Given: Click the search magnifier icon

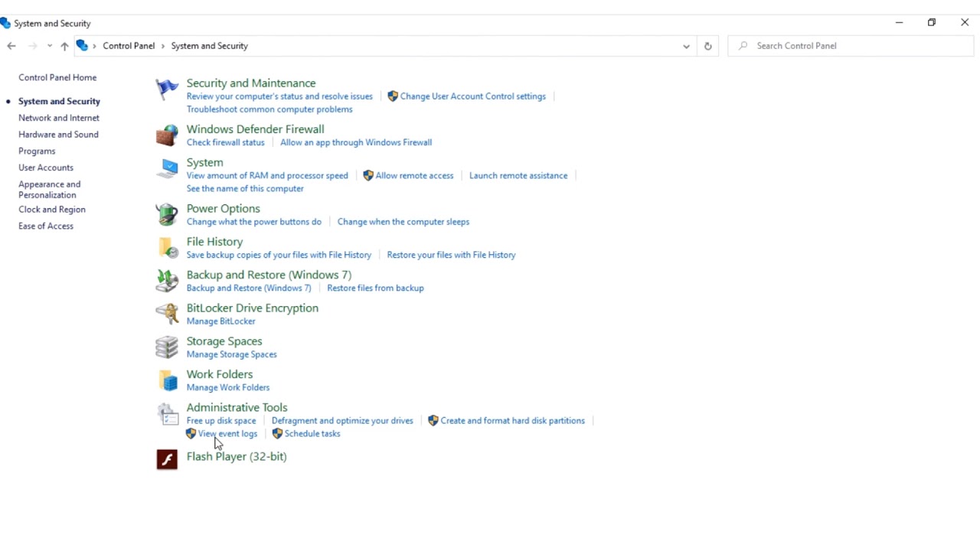Looking at the screenshot, I should [x=743, y=46].
